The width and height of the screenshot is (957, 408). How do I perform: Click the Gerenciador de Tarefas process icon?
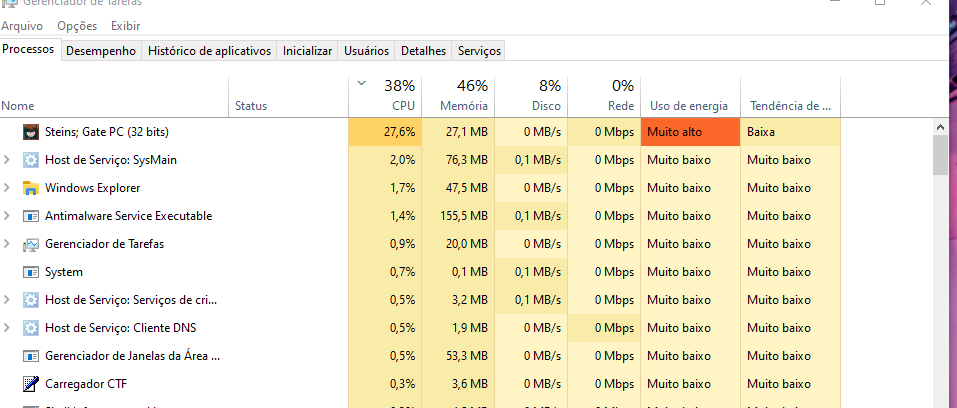30,244
